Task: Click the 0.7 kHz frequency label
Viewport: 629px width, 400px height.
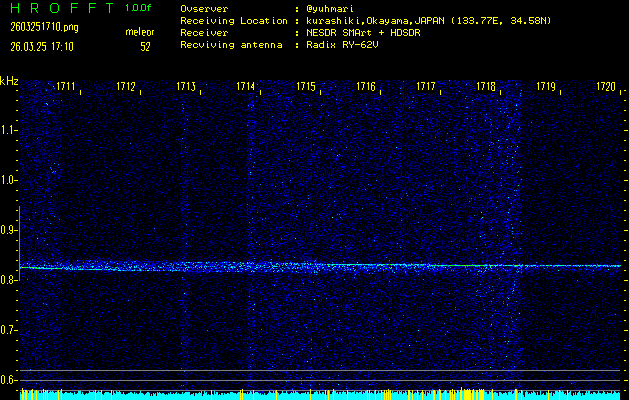Action: pyautogui.click(x=7, y=330)
